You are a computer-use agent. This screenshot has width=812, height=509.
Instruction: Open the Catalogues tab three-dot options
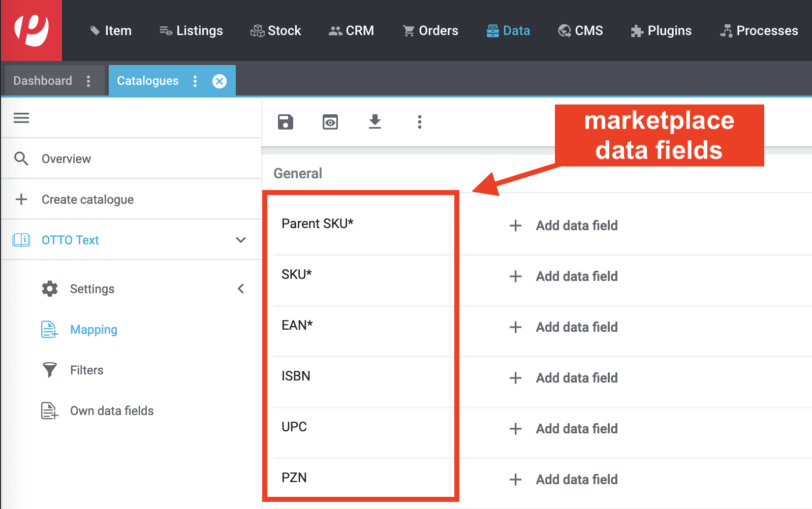[195, 81]
